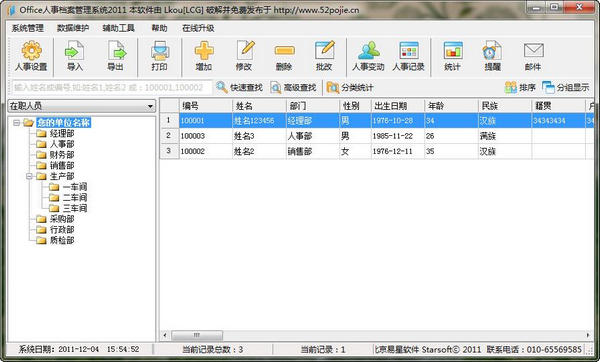Select 经理部 folder in tree
This screenshot has height=362, width=600.
[62, 133]
